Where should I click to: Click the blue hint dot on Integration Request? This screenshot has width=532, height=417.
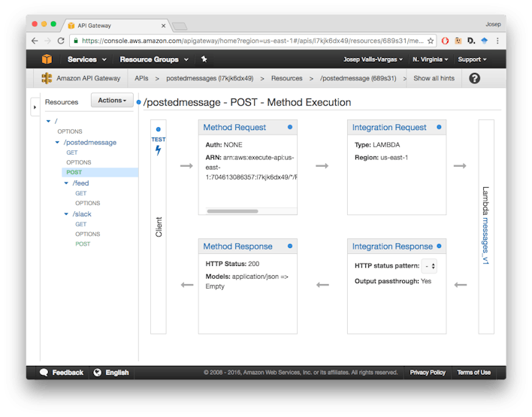click(x=439, y=127)
